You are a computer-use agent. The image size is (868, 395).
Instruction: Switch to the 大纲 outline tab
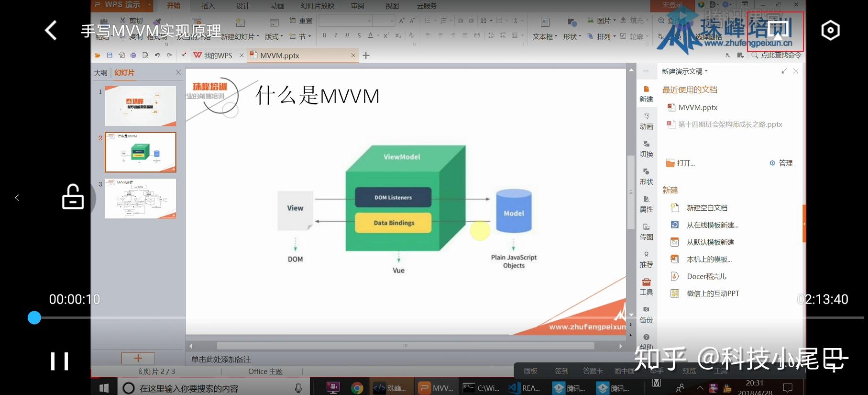coord(100,73)
